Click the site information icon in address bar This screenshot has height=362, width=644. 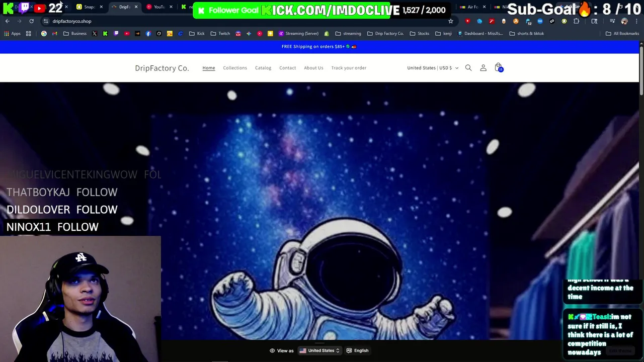46,21
